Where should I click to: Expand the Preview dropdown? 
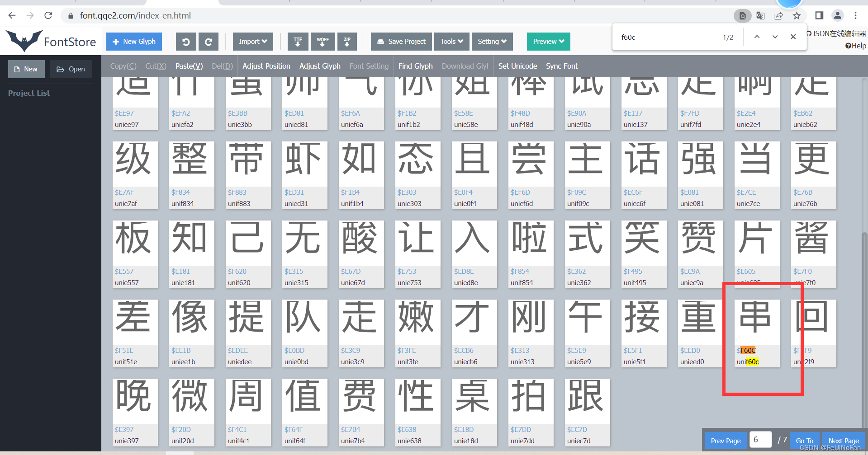[x=548, y=42]
